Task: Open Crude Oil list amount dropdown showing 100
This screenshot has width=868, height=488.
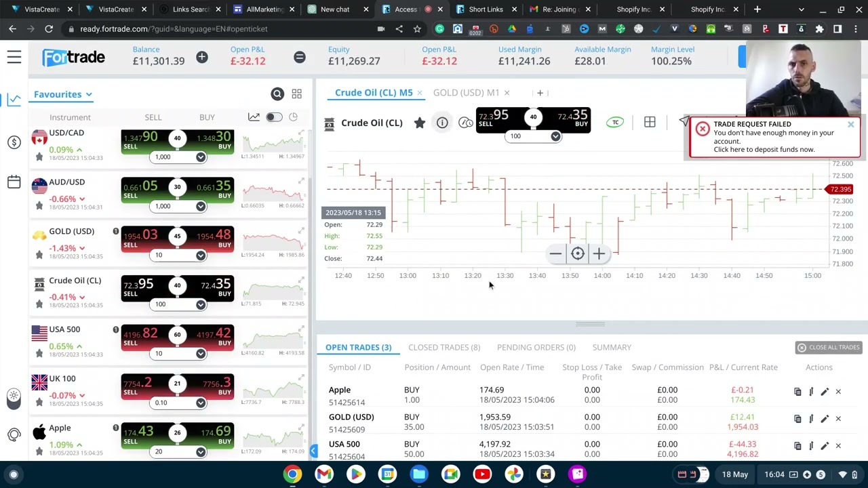Action: point(201,304)
